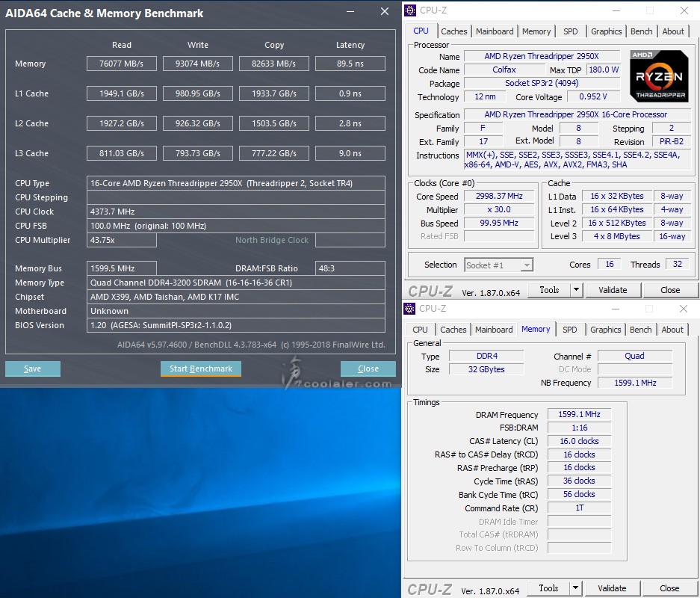Click Memory Bus field 1599.5 MHz

122,268
